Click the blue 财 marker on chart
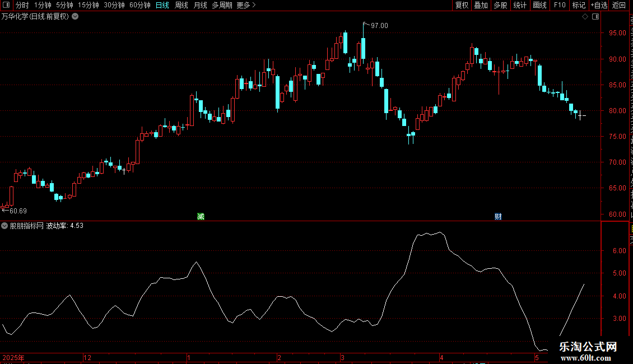The width and height of the screenshot is (633, 364). pyautogui.click(x=498, y=216)
